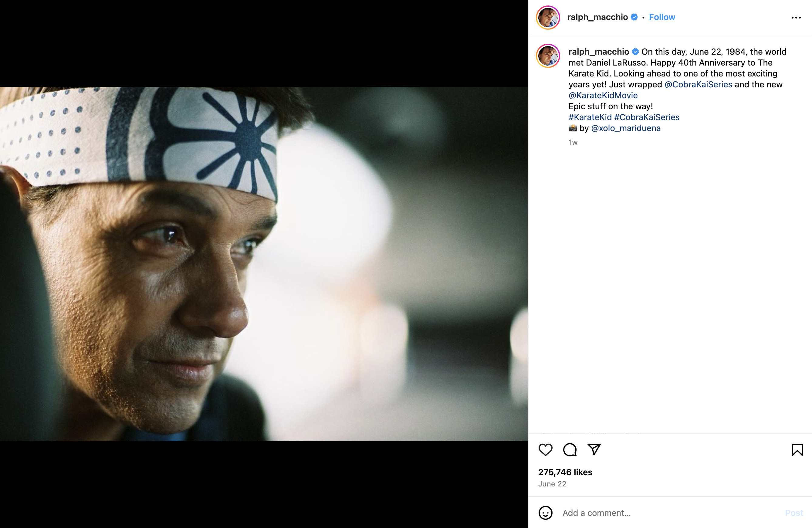Open the #KarateKid hashtag
The width and height of the screenshot is (812, 528).
pos(590,117)
